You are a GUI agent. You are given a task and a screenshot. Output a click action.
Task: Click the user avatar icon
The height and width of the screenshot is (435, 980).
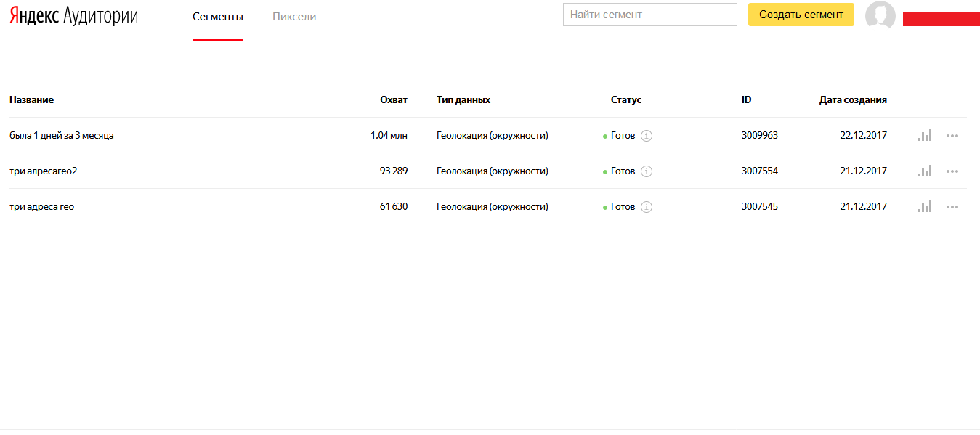tap(880, 15)
